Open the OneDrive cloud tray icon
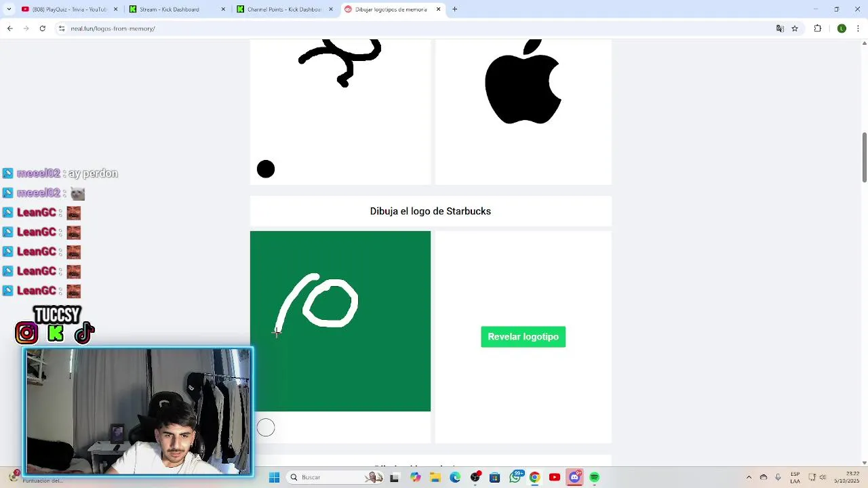This screenshot has height=488, width=868. pyautogui.click(x=764, y=477)
